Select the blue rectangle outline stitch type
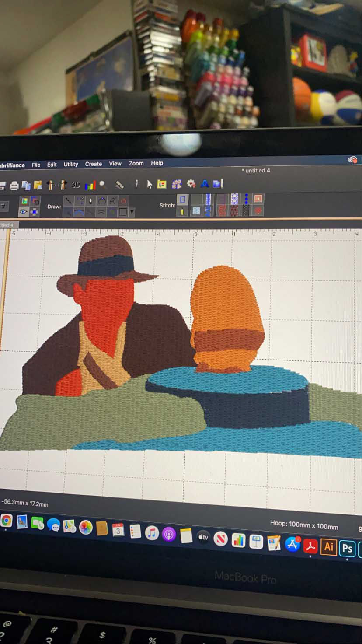The image size is (362, 644). [x=182, y=199]
